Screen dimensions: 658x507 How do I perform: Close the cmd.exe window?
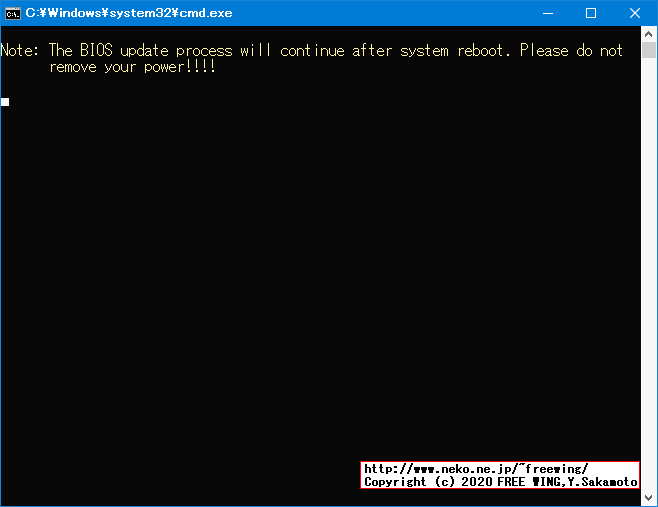(x=634, y=13)
